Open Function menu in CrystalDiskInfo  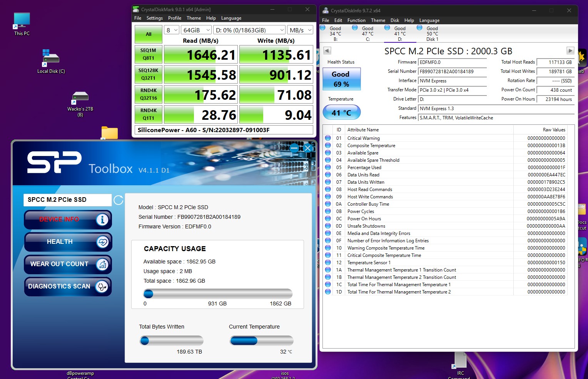356,20
